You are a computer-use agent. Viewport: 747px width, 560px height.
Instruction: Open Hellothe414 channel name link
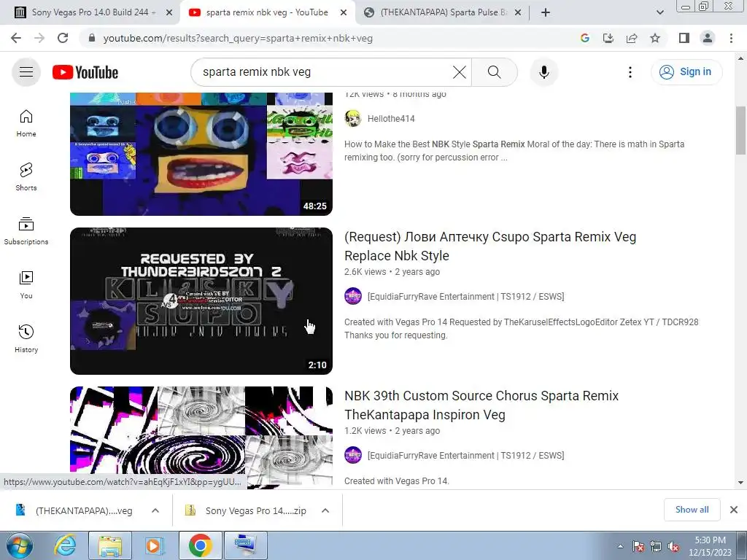391,119
